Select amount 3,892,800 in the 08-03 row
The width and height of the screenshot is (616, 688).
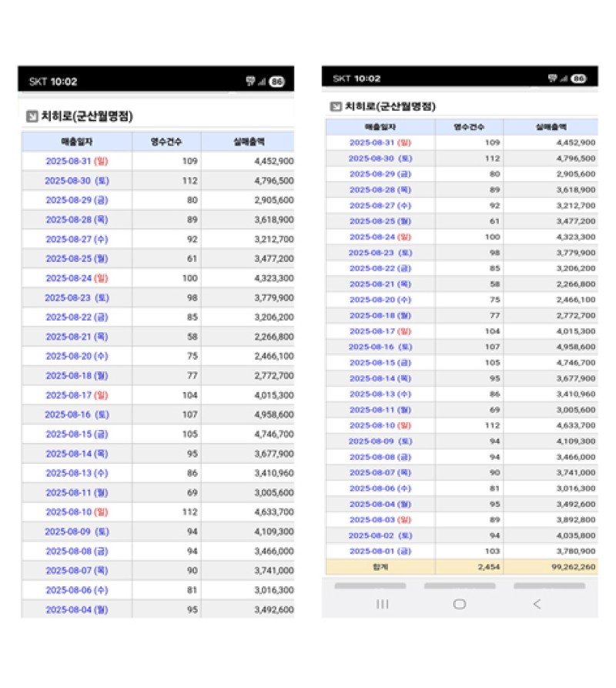[576, 519]
